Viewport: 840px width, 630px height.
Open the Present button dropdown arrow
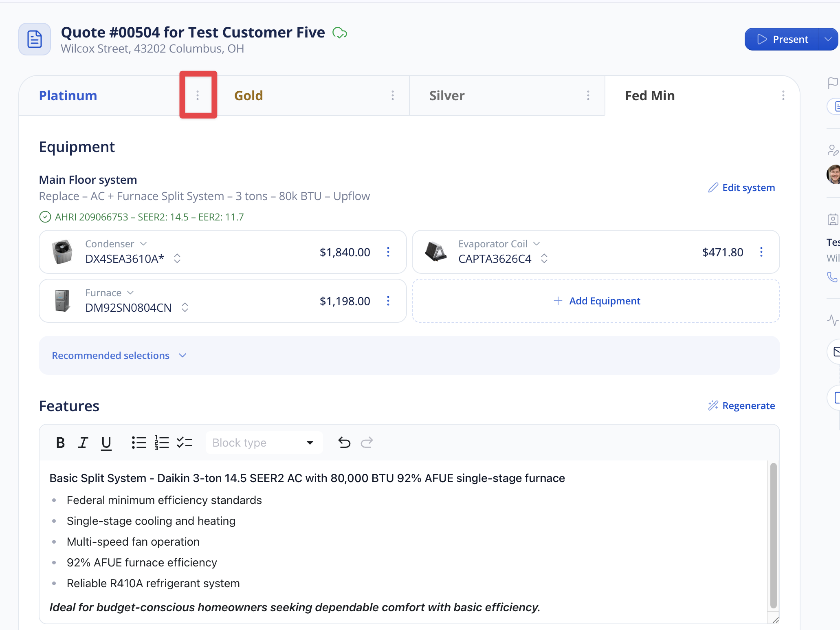click(828, 39)
